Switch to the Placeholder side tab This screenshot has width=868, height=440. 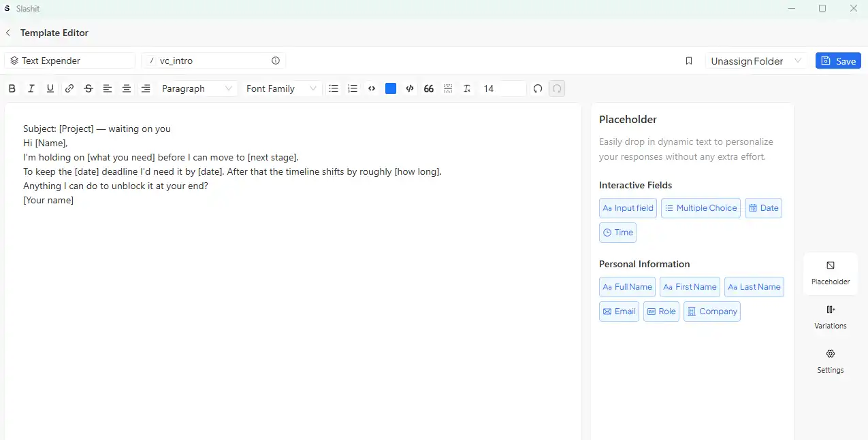pyautogui.click(x=831, y=273)
